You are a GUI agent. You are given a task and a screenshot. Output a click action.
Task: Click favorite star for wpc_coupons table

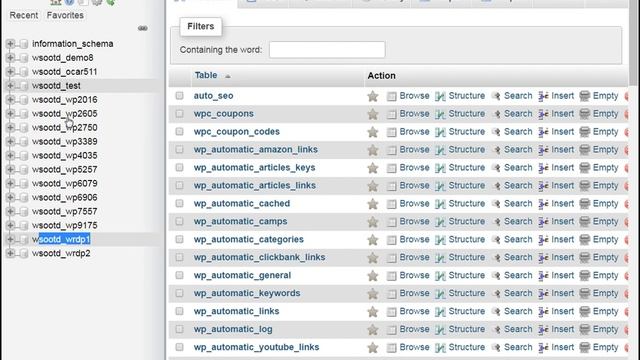tap(372, 114)
